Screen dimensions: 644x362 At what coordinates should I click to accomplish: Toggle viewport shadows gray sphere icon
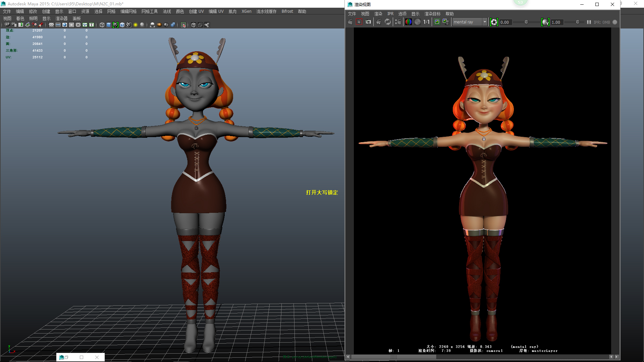pos(142,25)
